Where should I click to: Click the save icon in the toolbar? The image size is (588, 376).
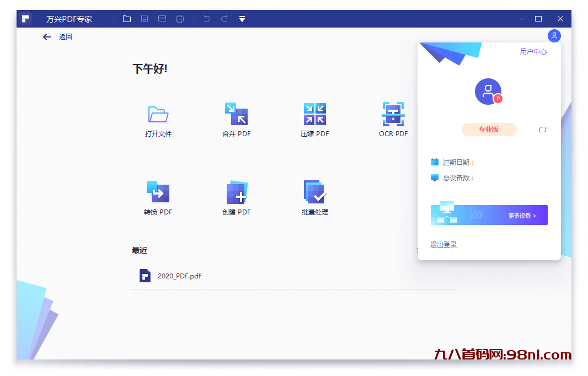coord(144,18)
